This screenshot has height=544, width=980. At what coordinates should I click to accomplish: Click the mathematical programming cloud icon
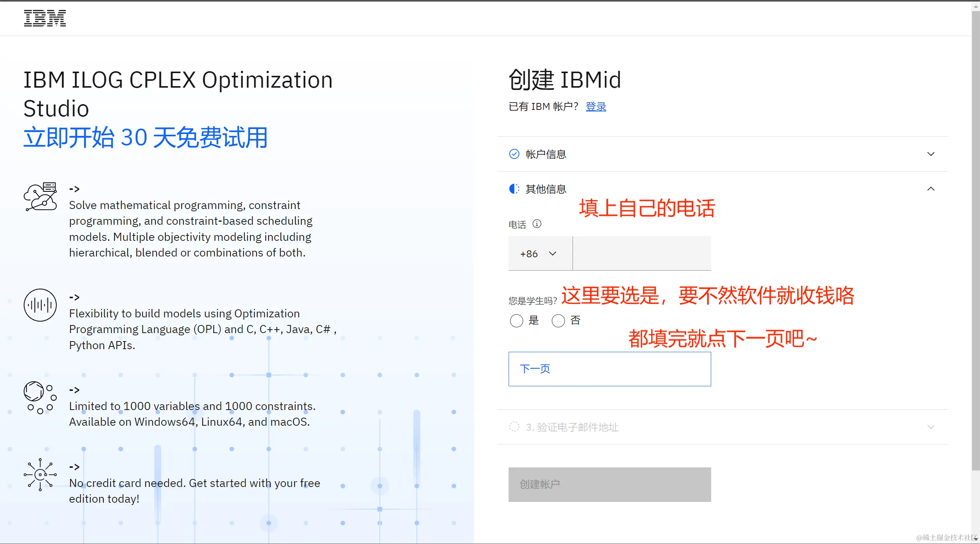pos(40,197)
